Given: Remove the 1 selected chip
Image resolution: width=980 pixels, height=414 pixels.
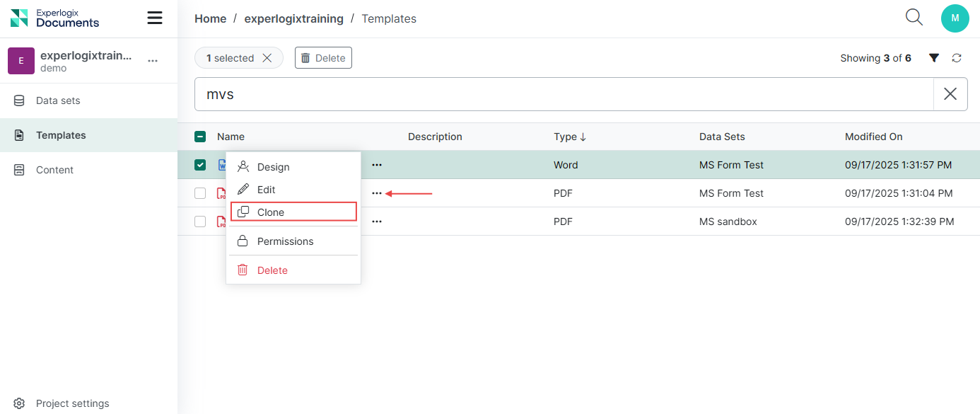Looking at the screenshot, I should pyautogui.click(x=267, y=58).
